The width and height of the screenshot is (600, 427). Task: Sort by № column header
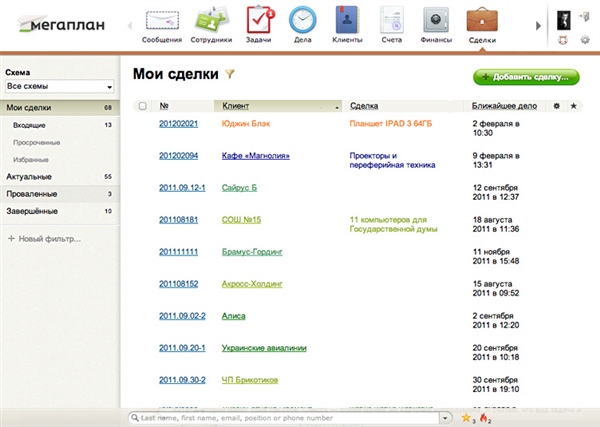(x=164, y=106)
